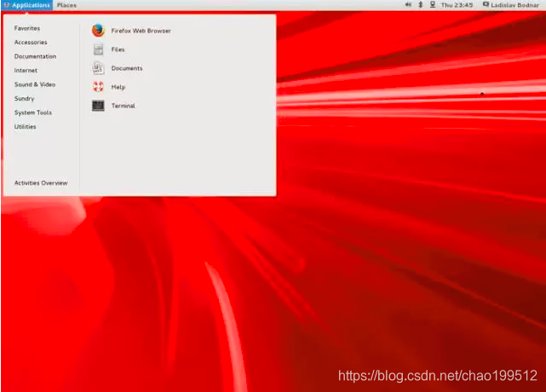Click the Applications menu button
546x392 pixels.
click(26, 5)
